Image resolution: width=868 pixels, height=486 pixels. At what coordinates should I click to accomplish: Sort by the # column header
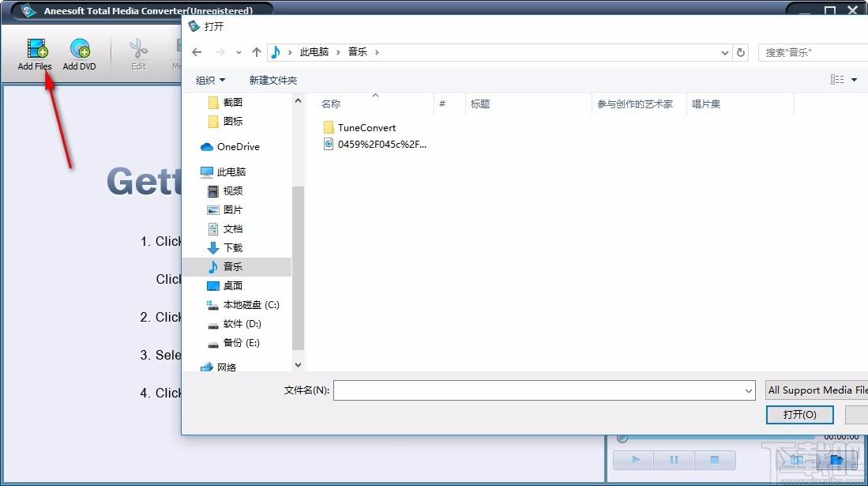point(442,104)
